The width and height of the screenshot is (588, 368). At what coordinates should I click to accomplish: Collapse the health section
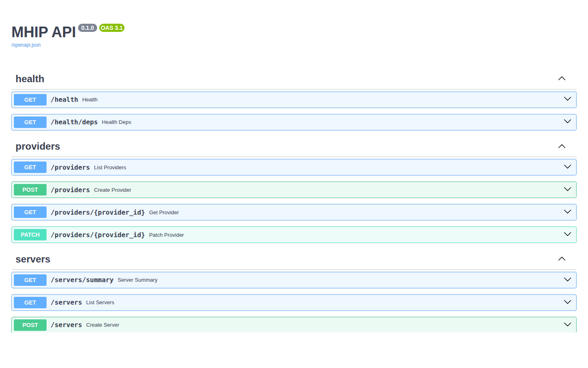561,78
